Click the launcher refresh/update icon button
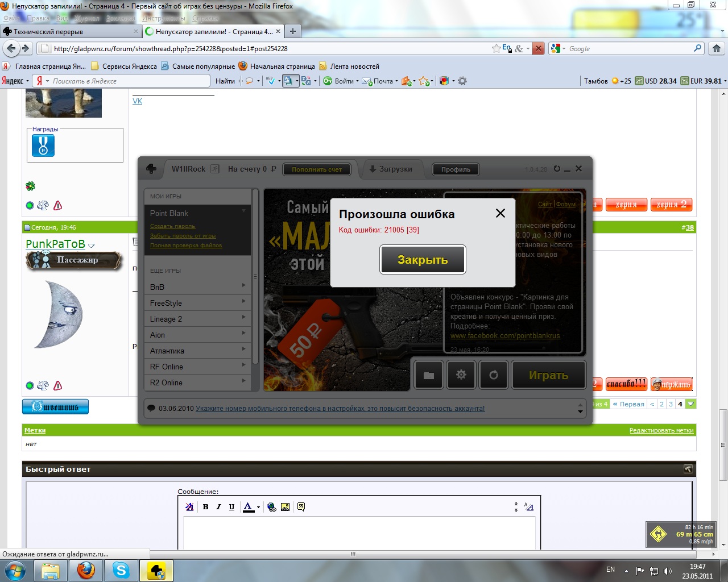This screenshot has height=582, width=728. [493, 375]
